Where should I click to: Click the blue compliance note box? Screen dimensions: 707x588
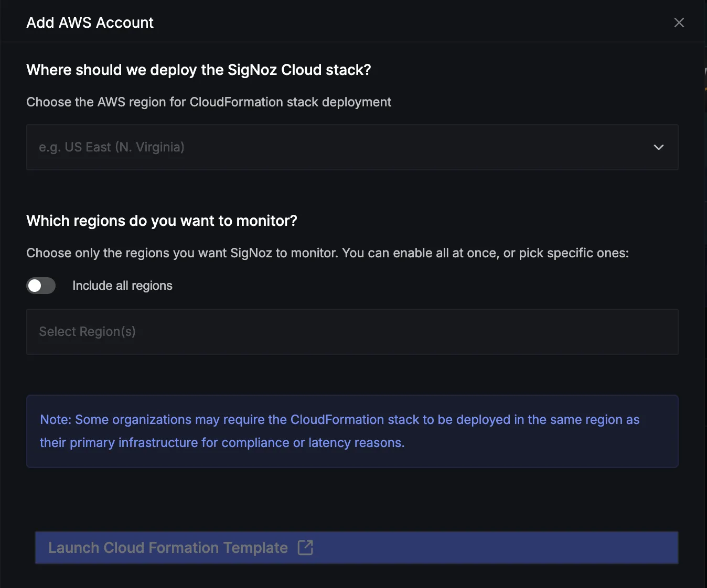click(x=352, y=431)
